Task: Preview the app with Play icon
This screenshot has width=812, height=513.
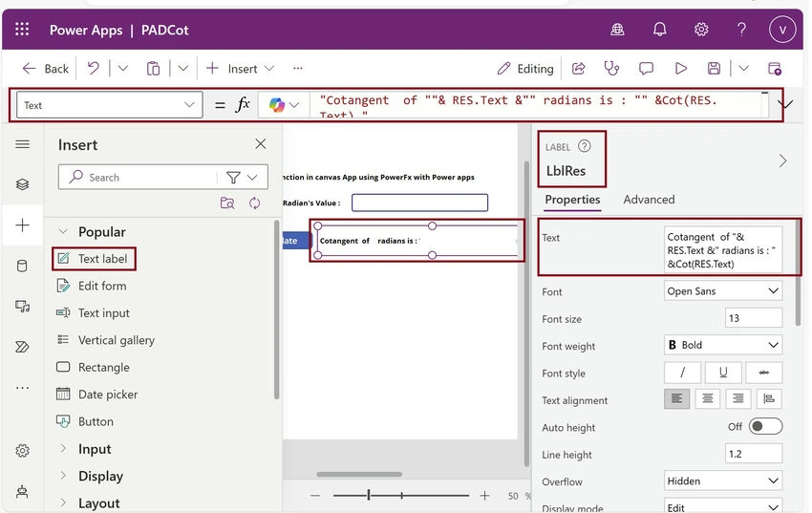Action: tap(680, 69)
